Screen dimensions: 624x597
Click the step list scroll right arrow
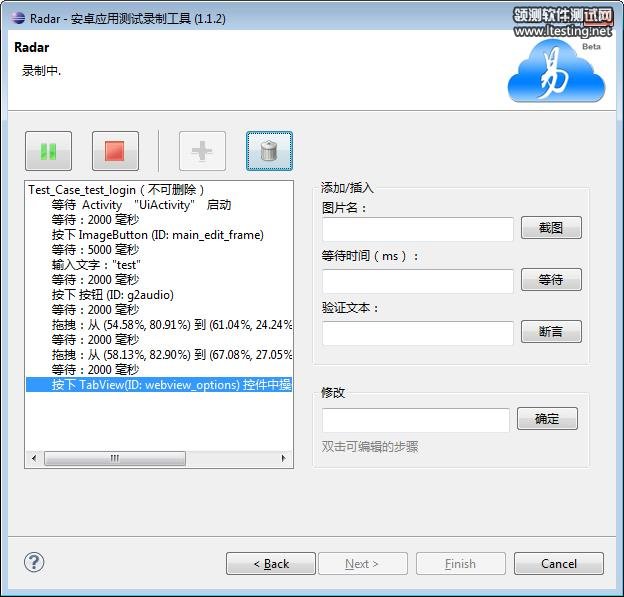pyautogui.click(x=286, y=458)
